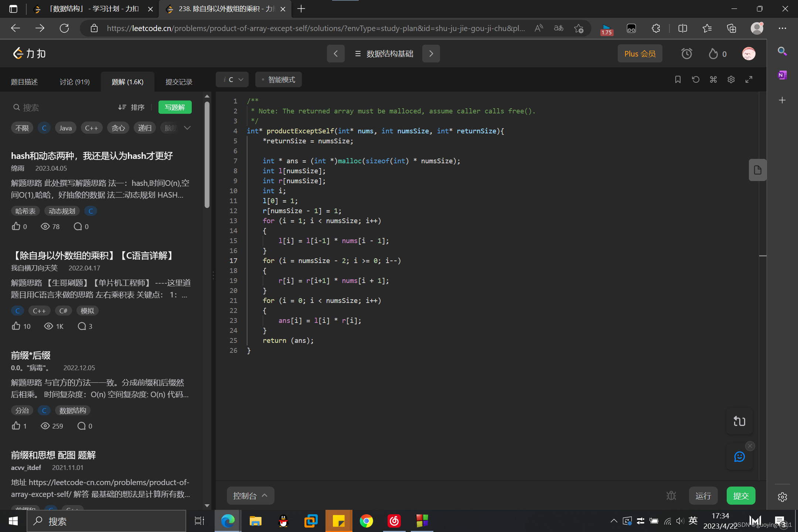798x532 pixels.
Task: Open the C language dropdown
Action: 232,80
